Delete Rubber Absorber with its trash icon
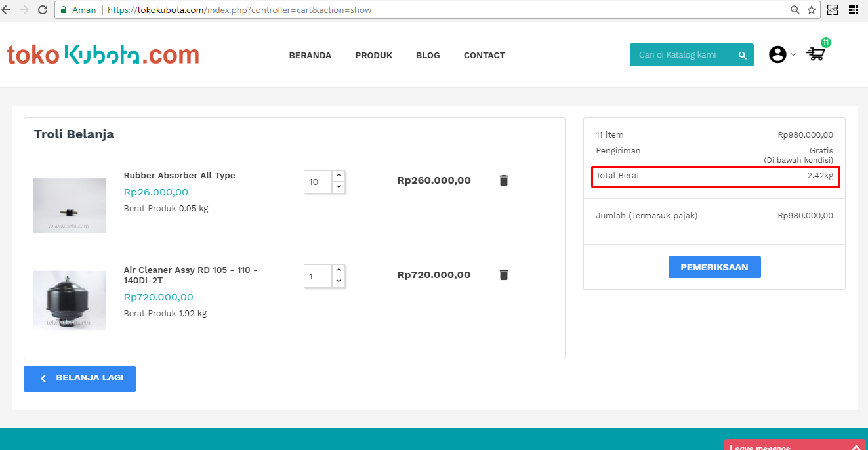 coord(504,180)
